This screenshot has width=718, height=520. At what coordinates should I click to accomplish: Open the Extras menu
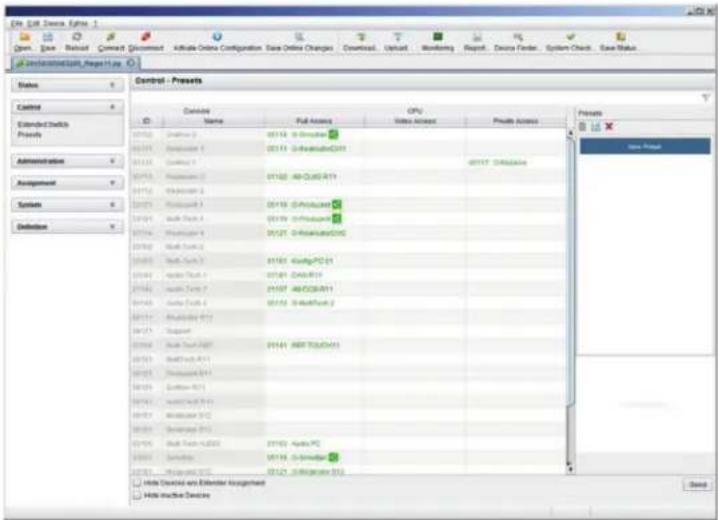pyautogui.click(x=78, y=23)
